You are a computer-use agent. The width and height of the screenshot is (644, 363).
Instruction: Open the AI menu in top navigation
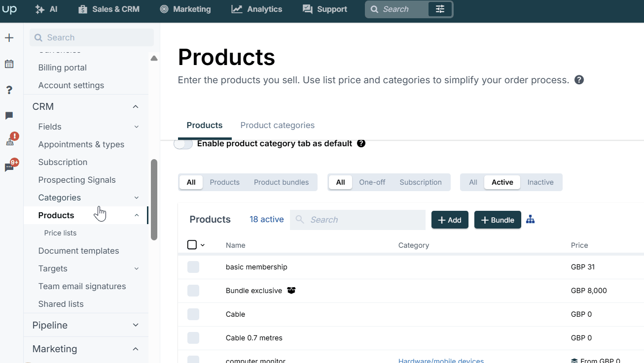(x=46, y=9)
